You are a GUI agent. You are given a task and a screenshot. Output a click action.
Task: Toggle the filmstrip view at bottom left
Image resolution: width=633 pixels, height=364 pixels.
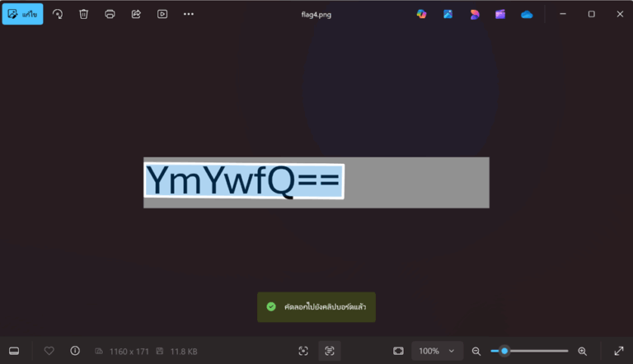point(14,351)
